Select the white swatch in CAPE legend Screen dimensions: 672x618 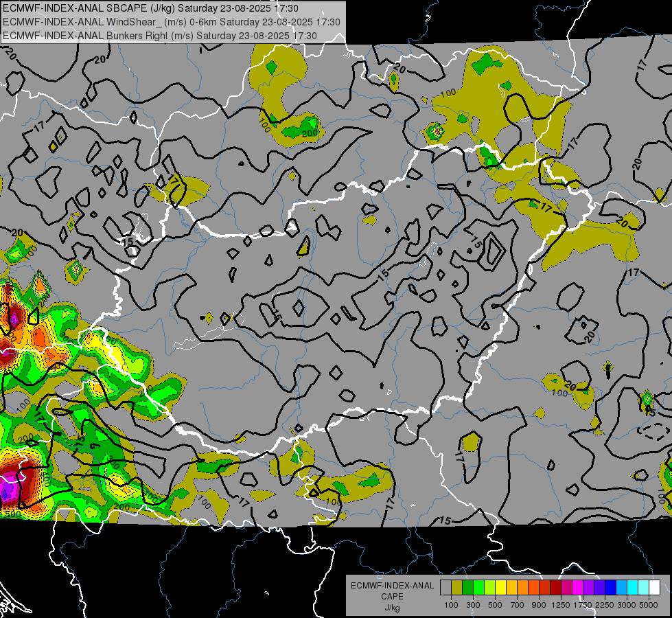[655, 587]
